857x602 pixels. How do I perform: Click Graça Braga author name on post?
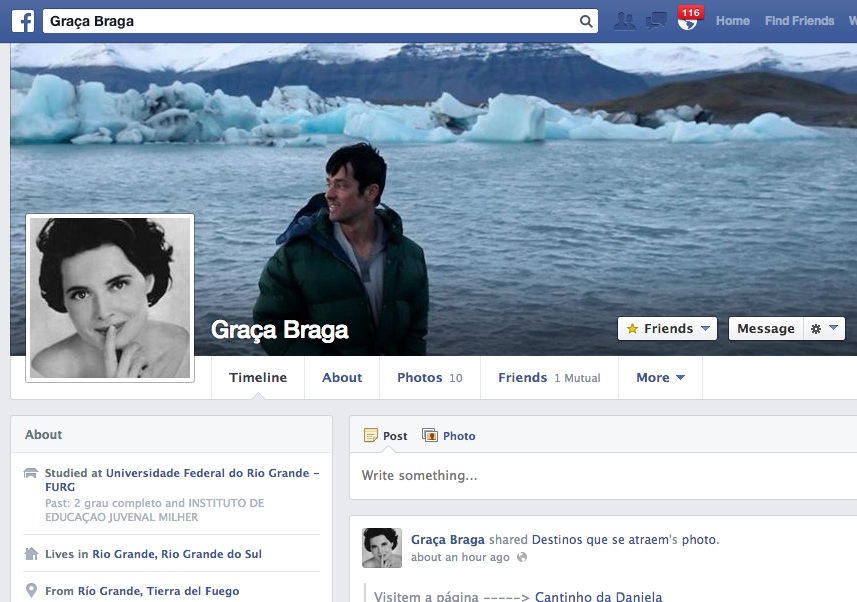[448, 540]
